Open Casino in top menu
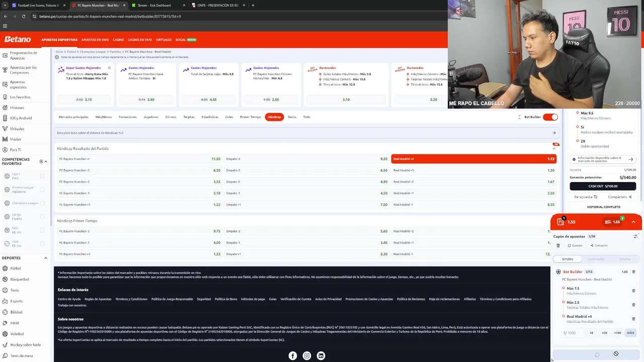 pos(118,40)
